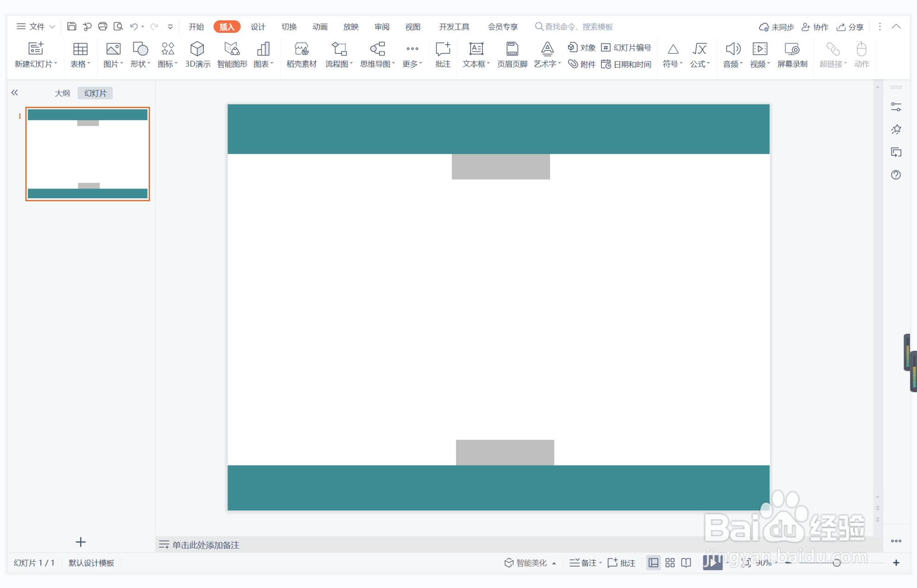
Task: Insert an object via 对象
Action: pos(582,48)
